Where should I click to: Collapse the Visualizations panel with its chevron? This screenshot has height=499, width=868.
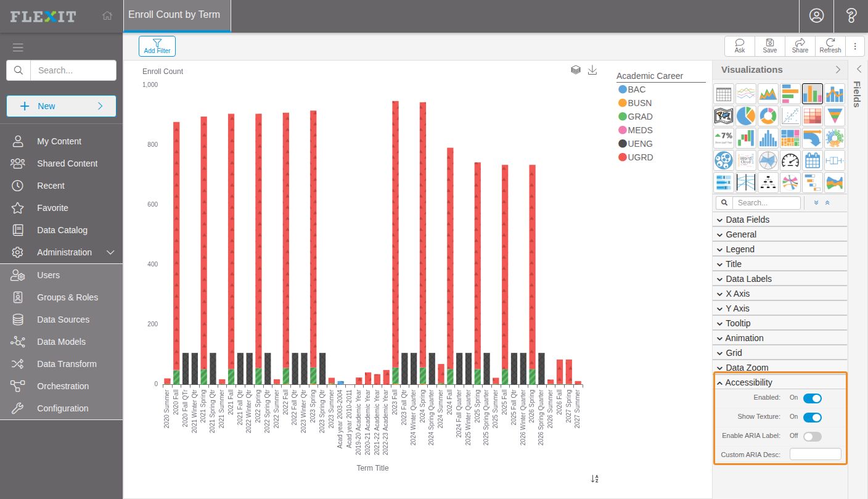click(x=838, y=70)
